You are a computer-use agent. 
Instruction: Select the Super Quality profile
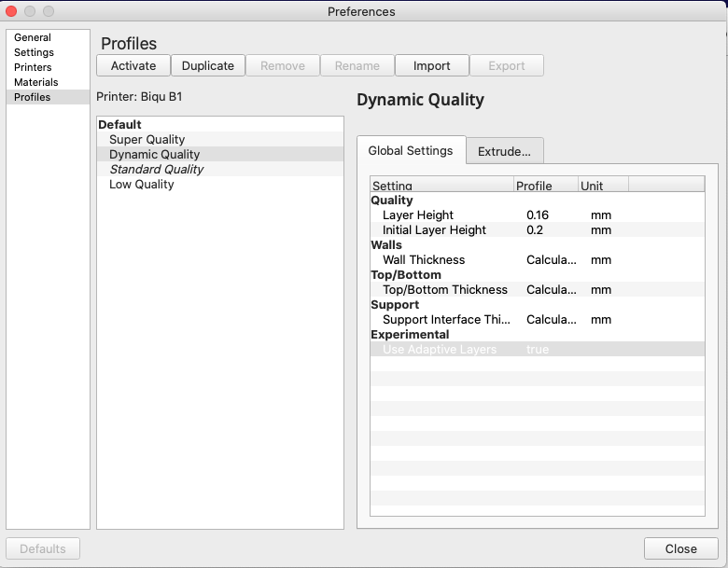pyautogui.click(x=220, y=139)
